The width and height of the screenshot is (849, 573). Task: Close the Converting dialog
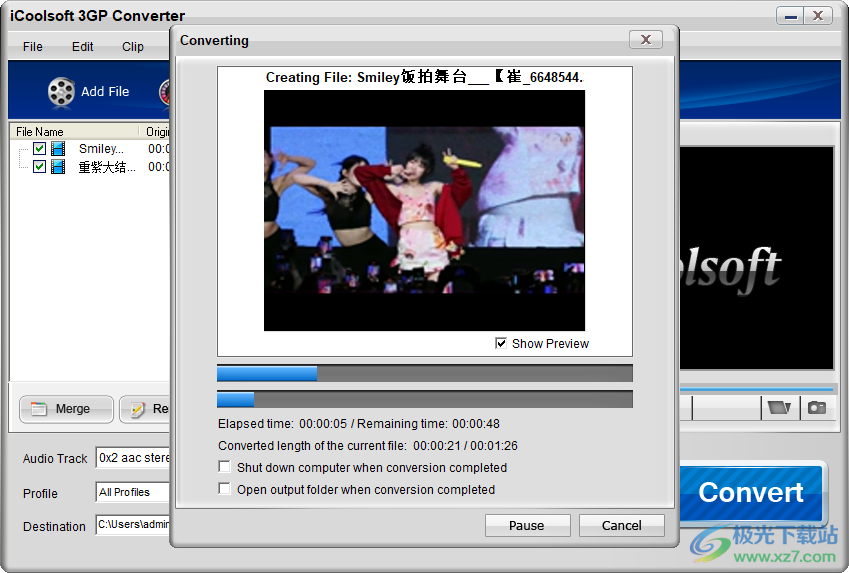[x=645, y=40]
